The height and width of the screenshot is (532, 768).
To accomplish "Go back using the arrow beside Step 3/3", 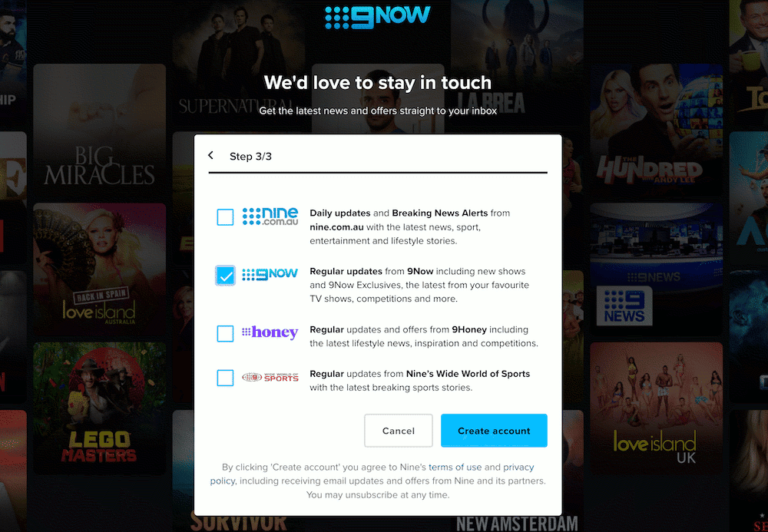I will (210, 156).
